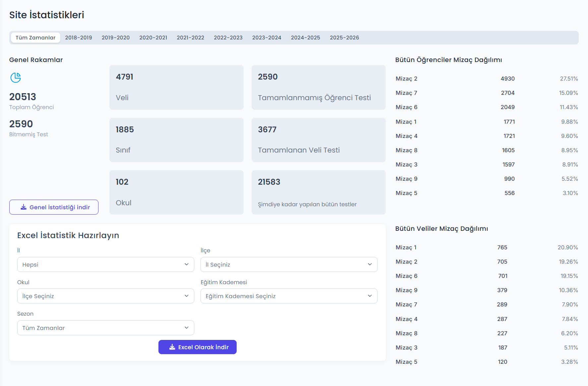The width and height of the screenshot is (588, 386).
Task: Click Bütün Veliler Mizaç Dağılımı heading
Action: (x=441, y=229)
